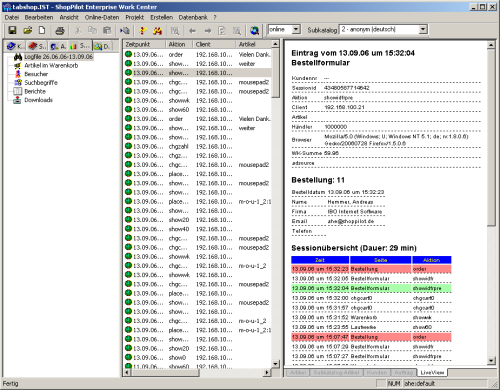This screenshot has height=390, width=500.
Task: Click the double yellow-red arrows toolbar icon
Action: pos(157,31)
